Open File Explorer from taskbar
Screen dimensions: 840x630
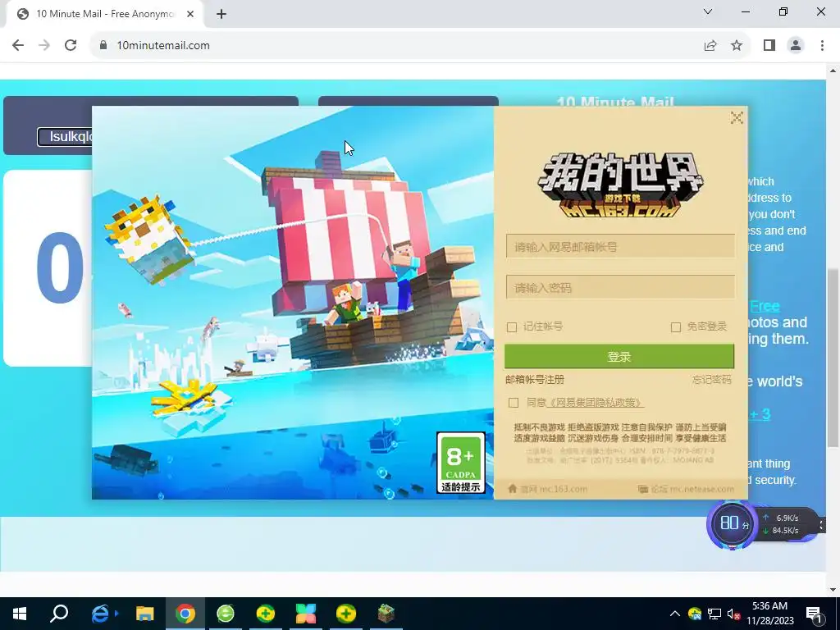pos(144,614)
